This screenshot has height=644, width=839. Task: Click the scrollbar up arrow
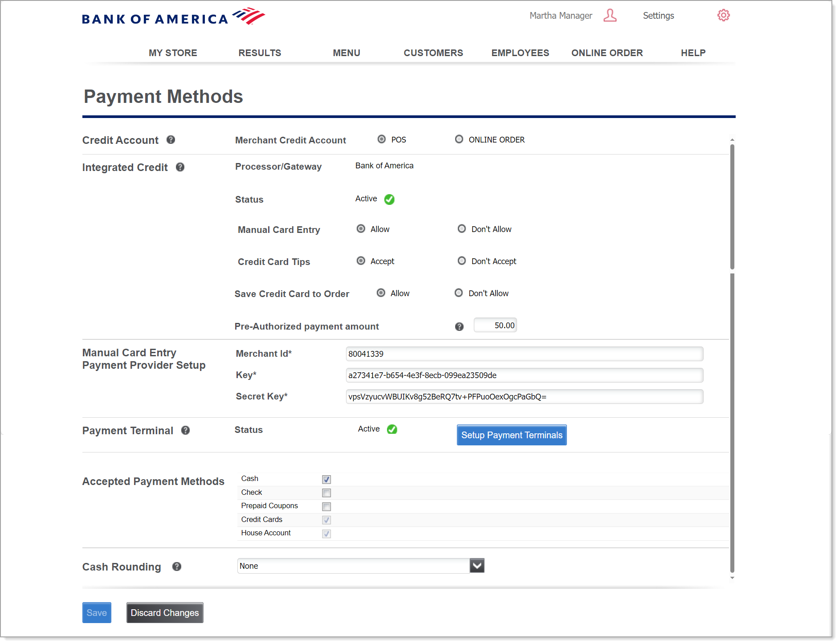coord(732,140)
